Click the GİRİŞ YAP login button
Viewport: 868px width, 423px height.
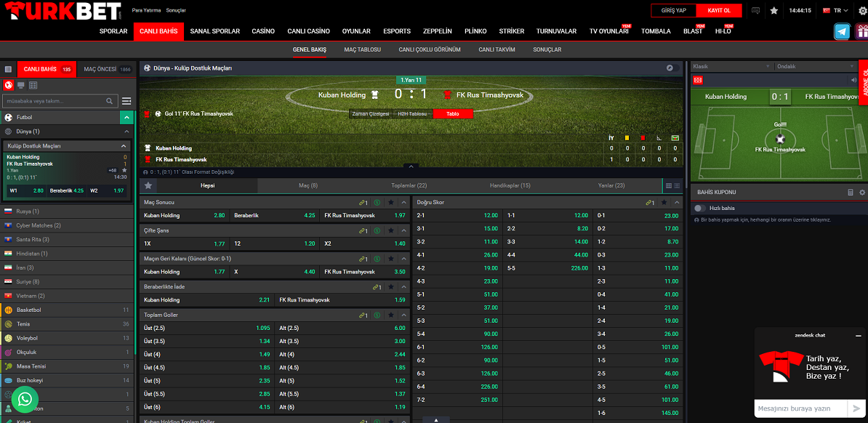coord(674,10)
